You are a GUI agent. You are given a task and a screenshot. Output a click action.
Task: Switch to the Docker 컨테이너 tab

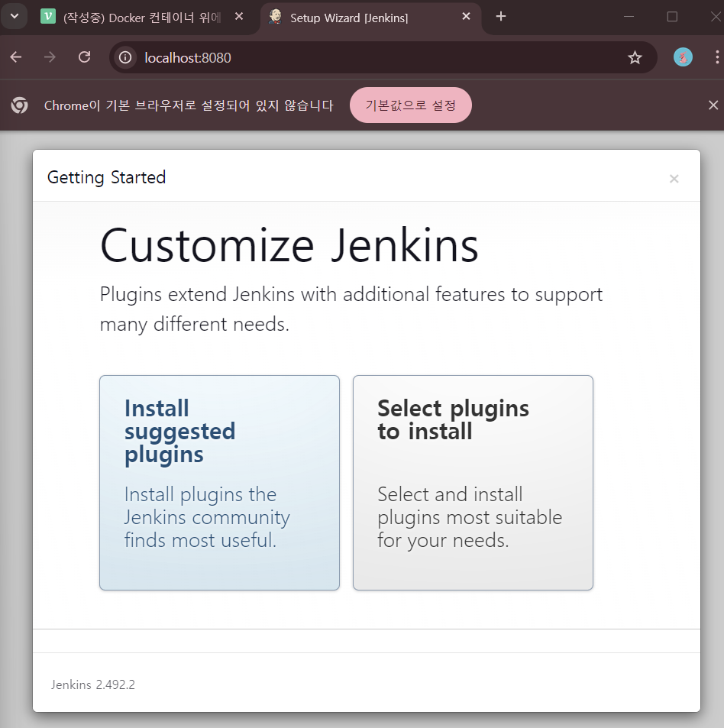point(142,18)
